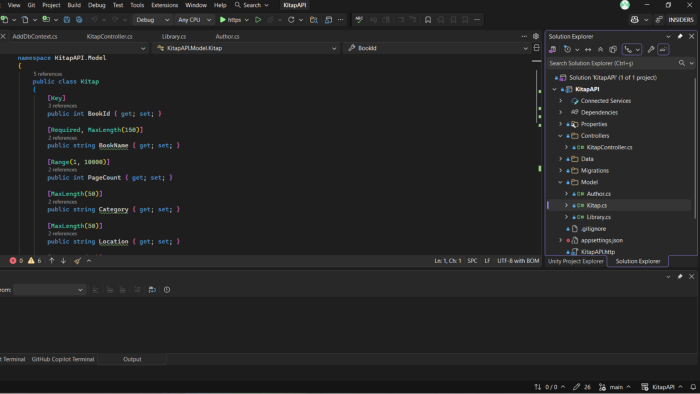Click the editor tab settings gear icon
This screenshot has height=394, width=700.
(x=536, y=36)
